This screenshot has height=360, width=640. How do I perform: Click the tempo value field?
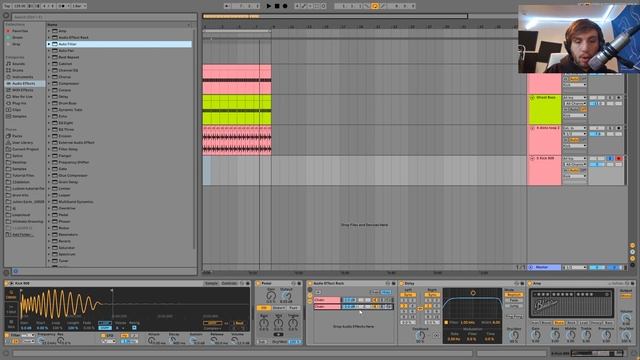19,6
